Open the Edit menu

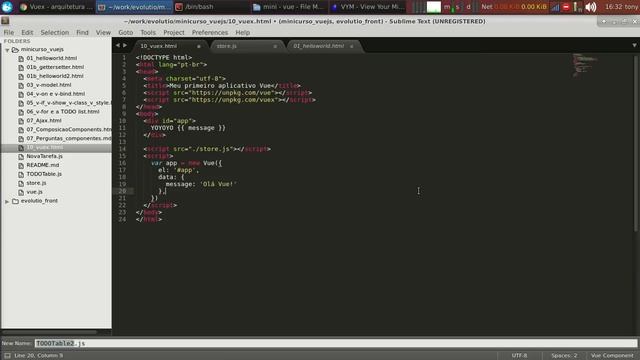pyautogui.click(x=27, y=32)
